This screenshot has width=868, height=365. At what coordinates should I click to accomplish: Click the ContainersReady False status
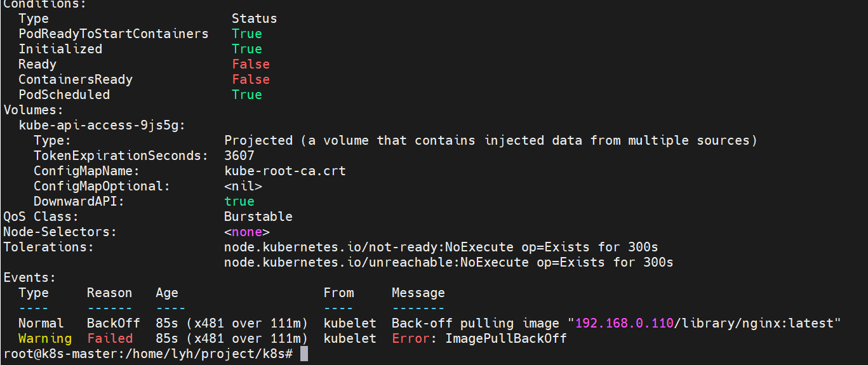250,79
